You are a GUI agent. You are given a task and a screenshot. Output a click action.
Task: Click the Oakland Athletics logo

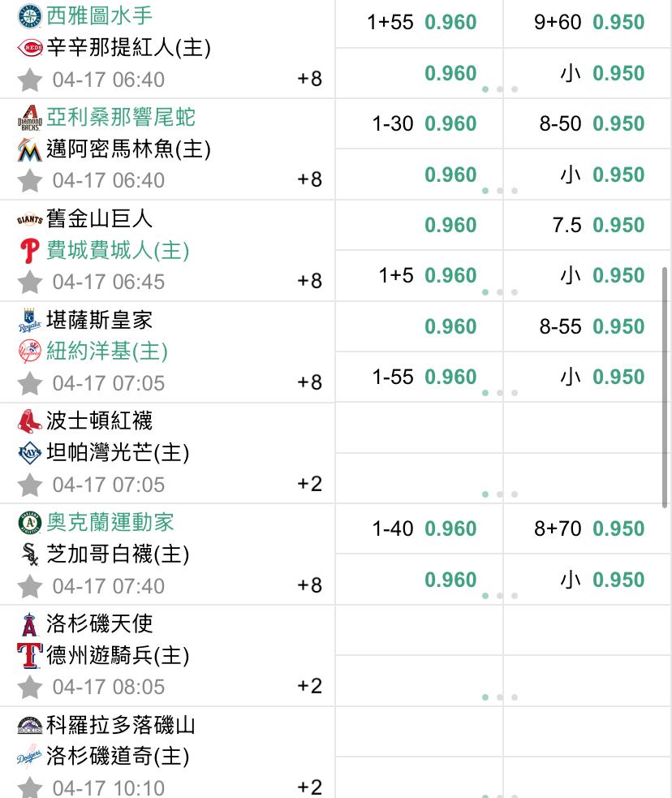[29, 523]
